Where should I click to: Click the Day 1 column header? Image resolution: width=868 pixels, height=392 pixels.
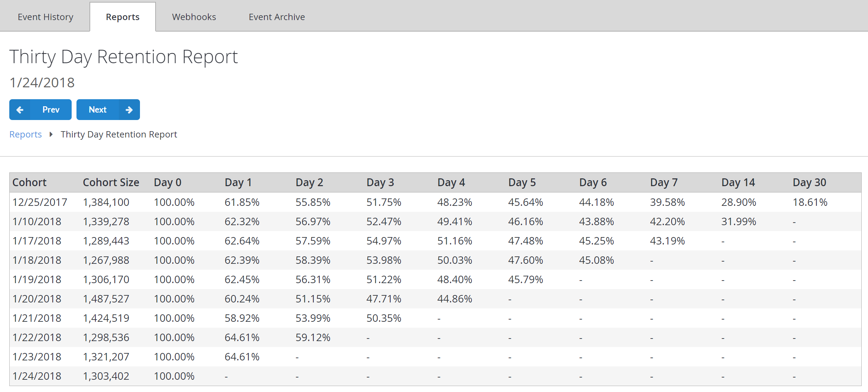[238, 182]
